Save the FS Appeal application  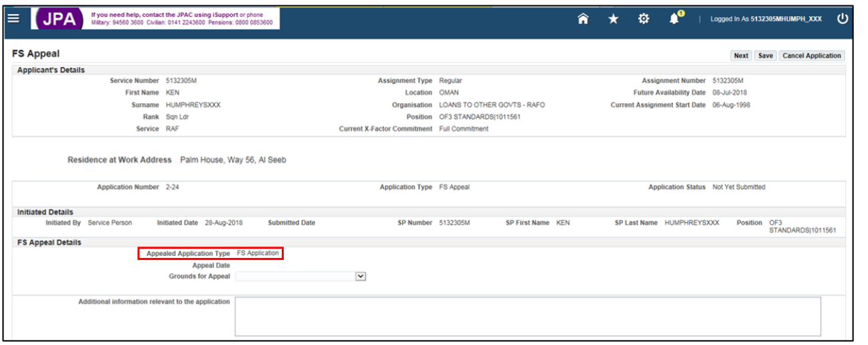[766, 56]
